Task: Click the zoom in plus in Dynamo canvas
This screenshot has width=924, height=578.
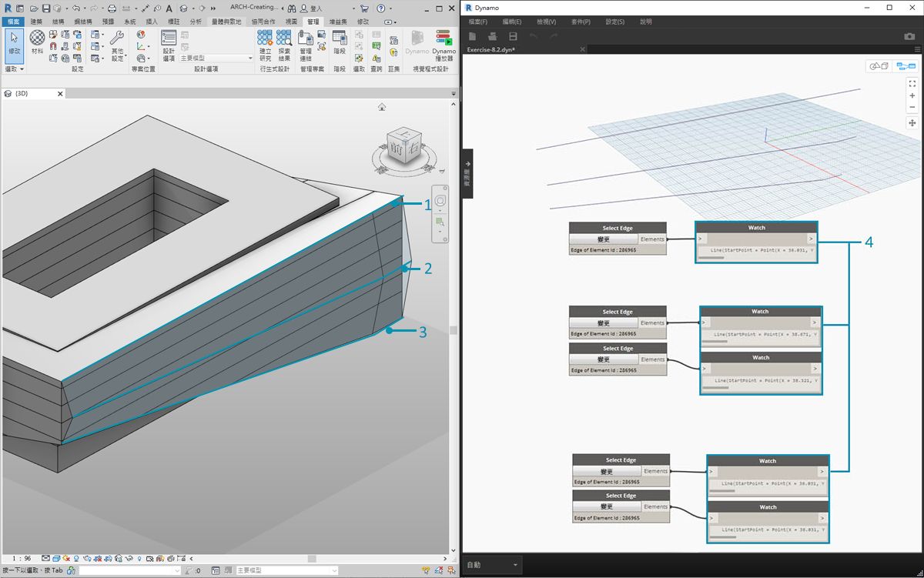Action: coord(912,95)
